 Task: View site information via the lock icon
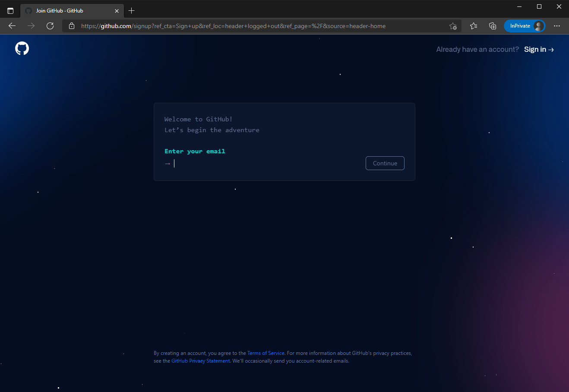[72, 26]
